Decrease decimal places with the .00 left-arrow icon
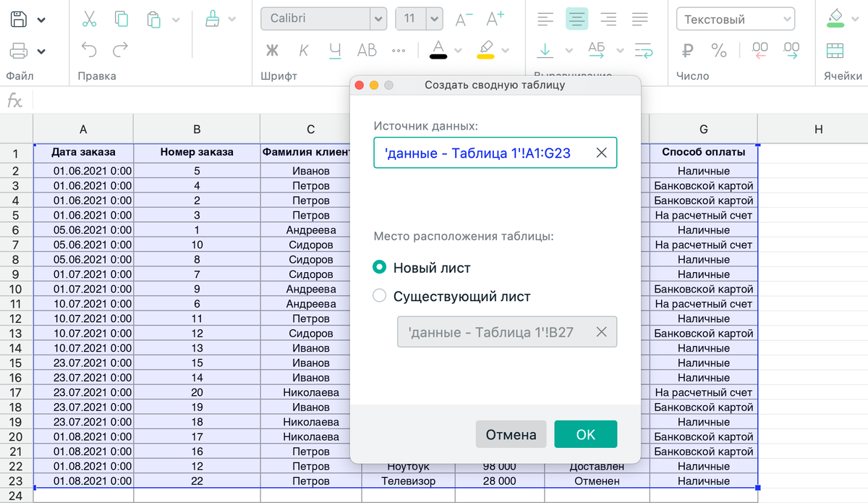Screen dimensions: 868x503 [x=759, y=50]
